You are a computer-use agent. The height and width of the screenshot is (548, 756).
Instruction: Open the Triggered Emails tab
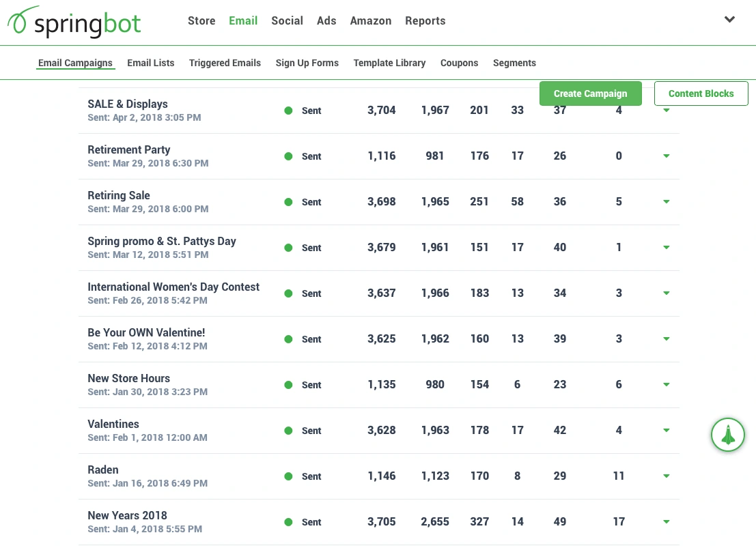pyautogui.click(x=225, y=63)
